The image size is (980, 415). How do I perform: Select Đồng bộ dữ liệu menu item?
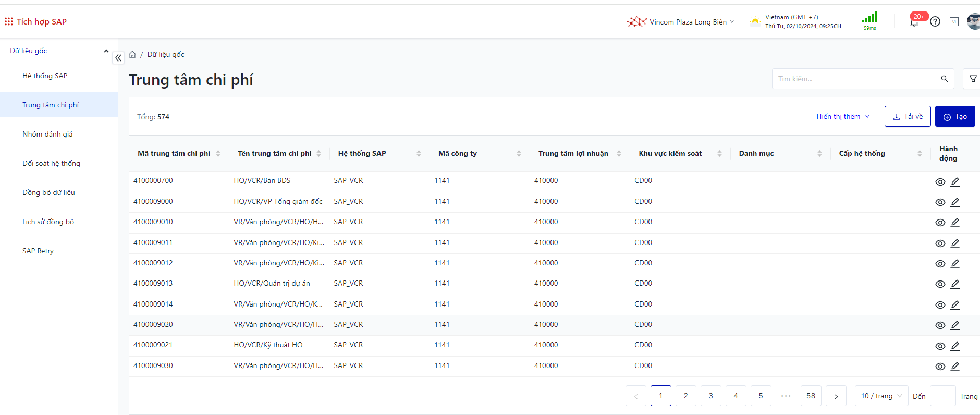(48, 192)
